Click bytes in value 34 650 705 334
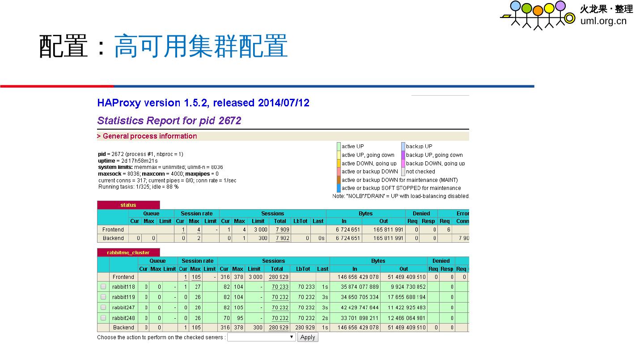Viewport: 644px width, 362px height. pos(360,297)
